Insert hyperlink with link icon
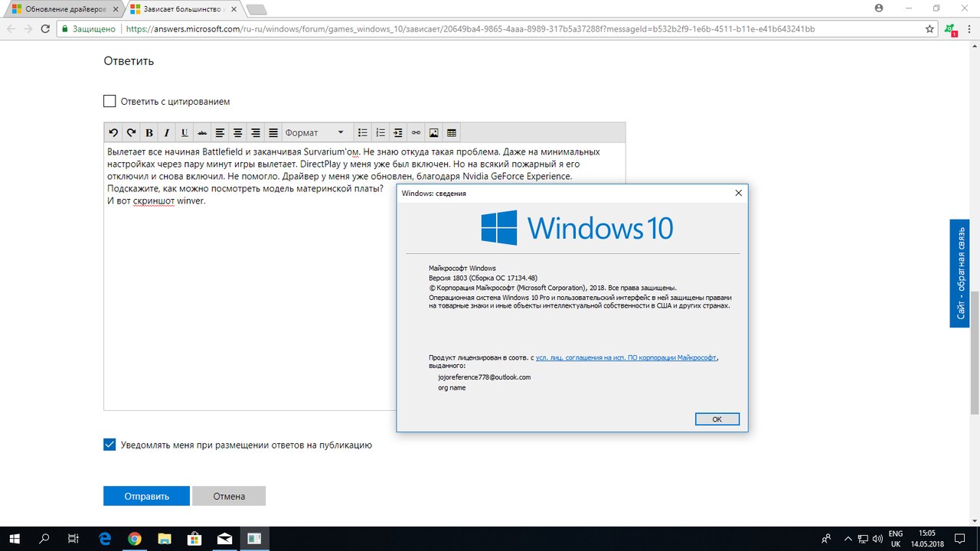Viewport: 980px width, 551px height. 416,132
